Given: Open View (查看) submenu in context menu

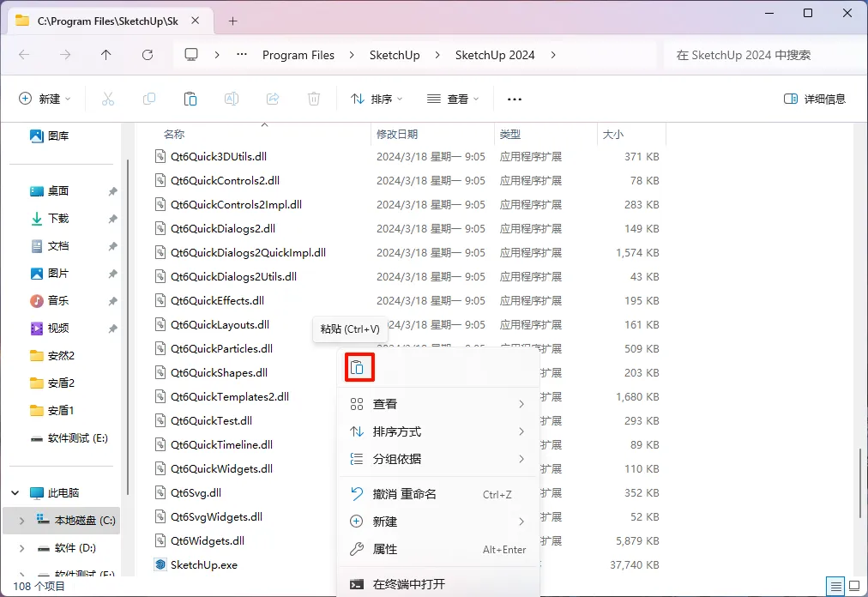Looking at the screenshot, I should pyautogui.click(x=438, y=404).
